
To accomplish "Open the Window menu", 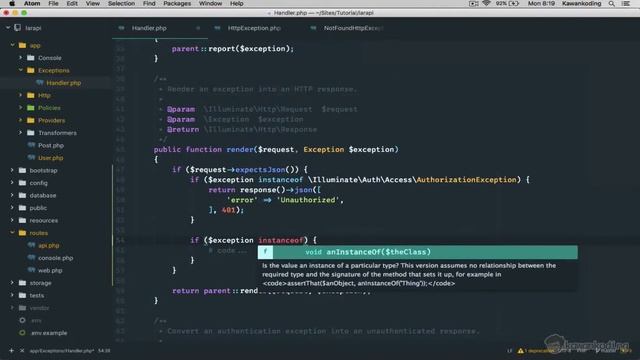I will point(210,3).
